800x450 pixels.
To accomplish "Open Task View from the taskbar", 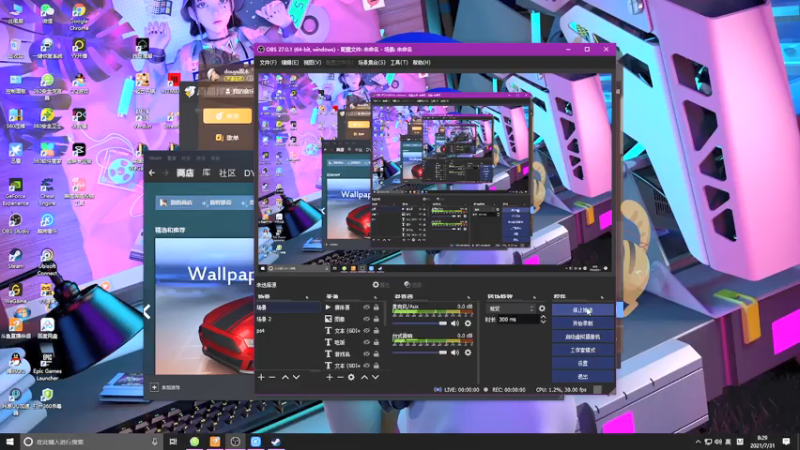I will pyautogui.click(x=173, y=441).
